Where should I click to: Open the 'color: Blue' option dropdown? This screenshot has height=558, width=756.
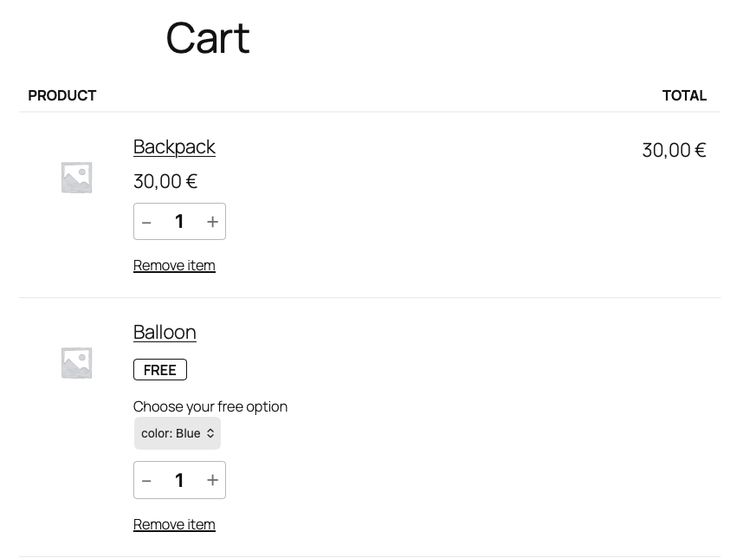click(x=177, y=433)
